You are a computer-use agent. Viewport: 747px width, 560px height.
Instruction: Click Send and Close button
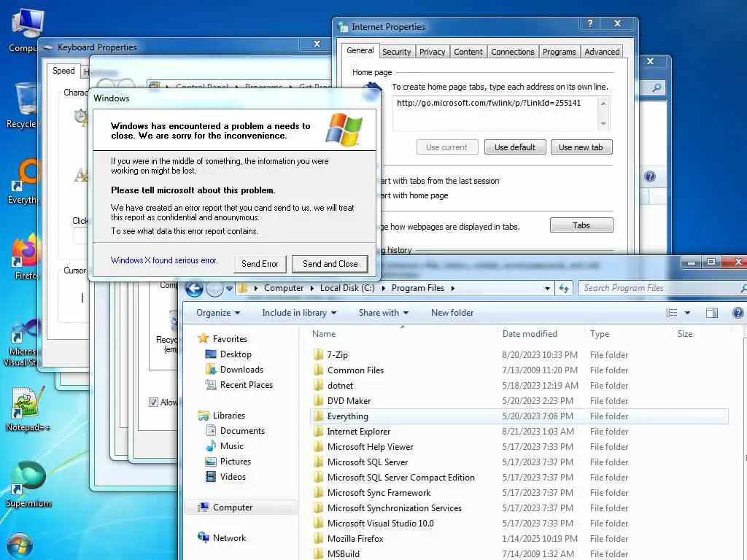tap(330, 264)
